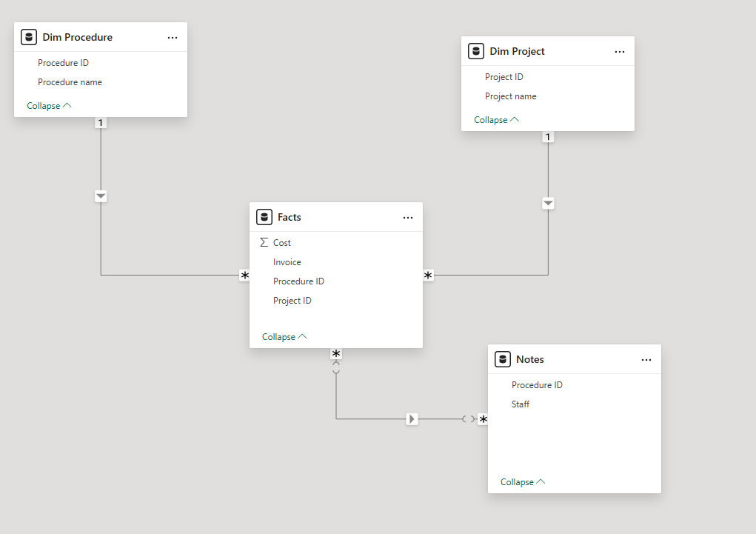Collapse the Dim Procedure table
756x534 pixels.
(49, 106)
